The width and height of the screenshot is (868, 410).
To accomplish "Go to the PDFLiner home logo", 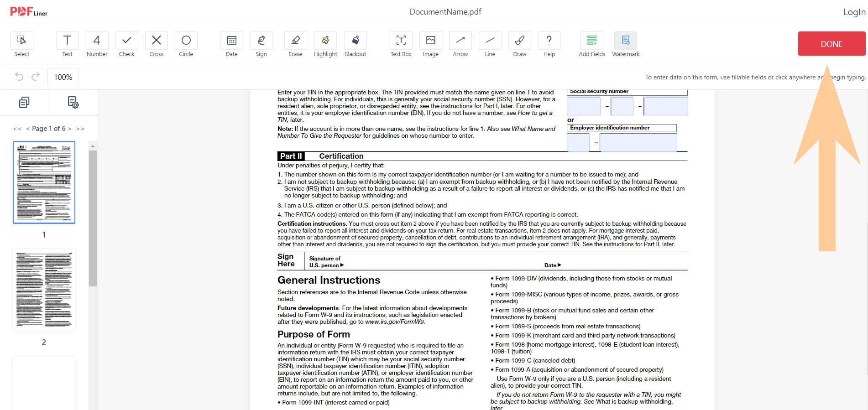I will point(29,12).
